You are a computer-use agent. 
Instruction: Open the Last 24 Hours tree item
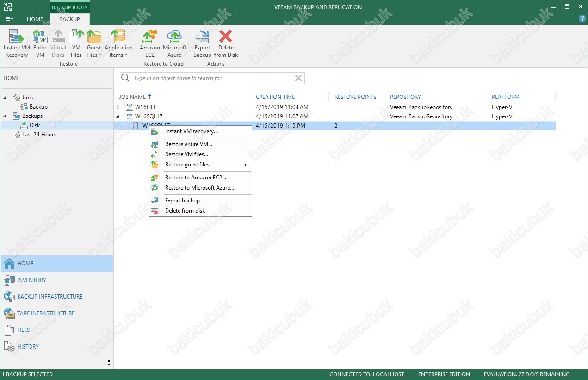pos(39,135)
